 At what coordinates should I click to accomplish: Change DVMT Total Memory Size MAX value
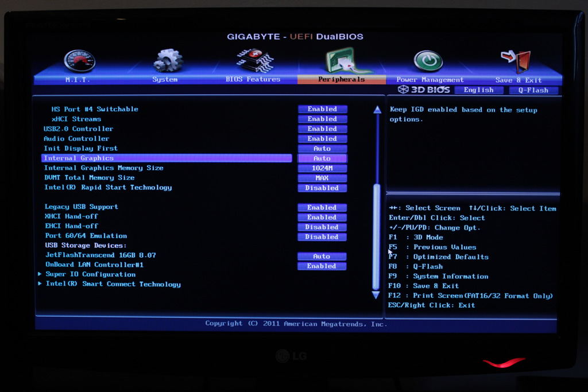322,178
